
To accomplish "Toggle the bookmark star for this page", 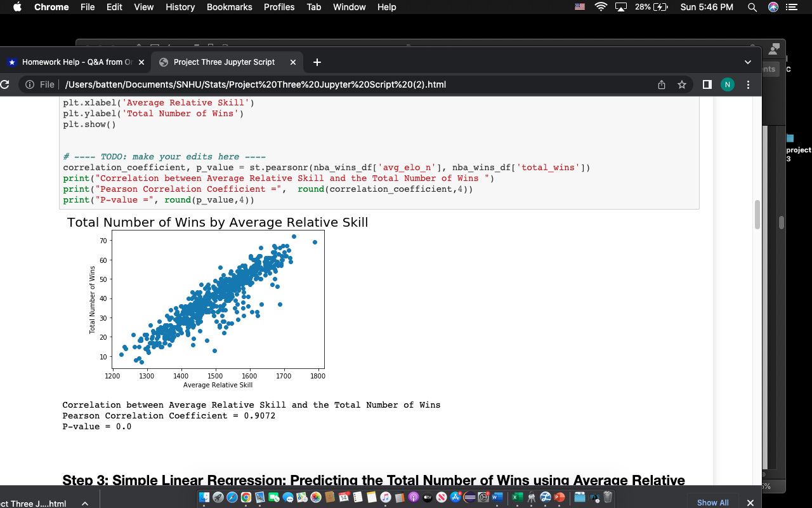I will [682, 84].
